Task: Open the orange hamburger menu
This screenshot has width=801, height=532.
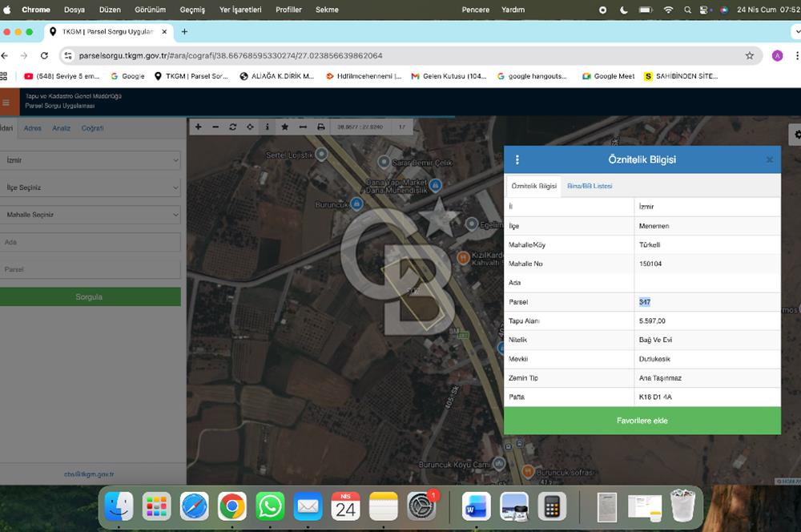Action: [6, 103]
